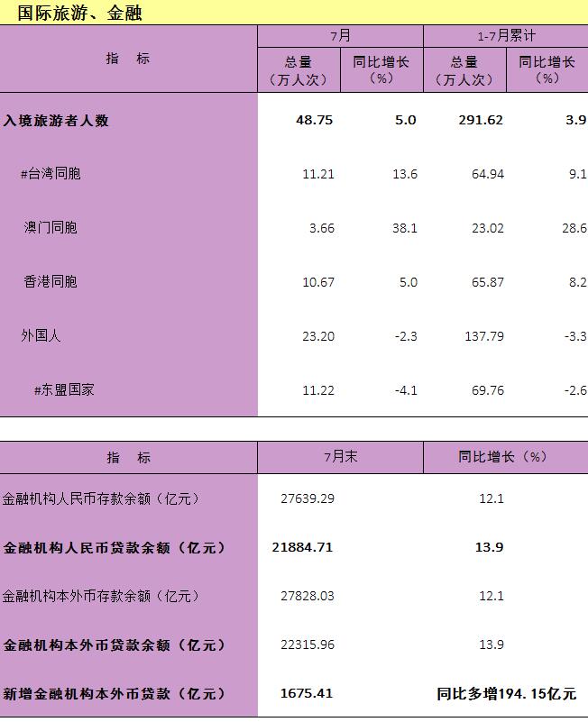Screen dimensions: 588x722
Task: Click the value 48.75
Action: 314,120
